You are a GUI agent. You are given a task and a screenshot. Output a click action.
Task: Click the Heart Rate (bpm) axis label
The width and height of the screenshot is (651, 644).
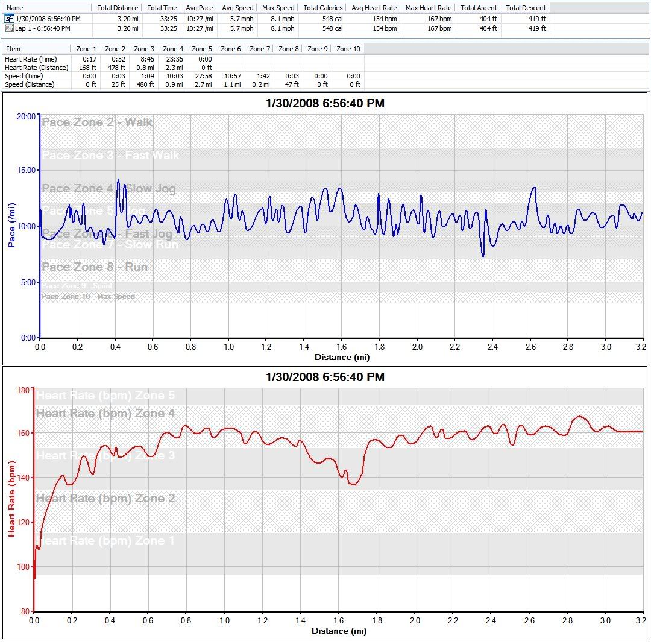(11, 499)
